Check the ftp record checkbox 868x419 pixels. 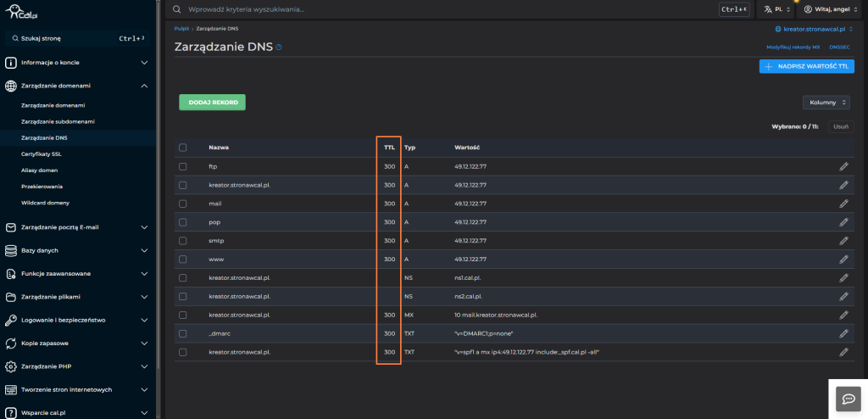click(183, 166)
